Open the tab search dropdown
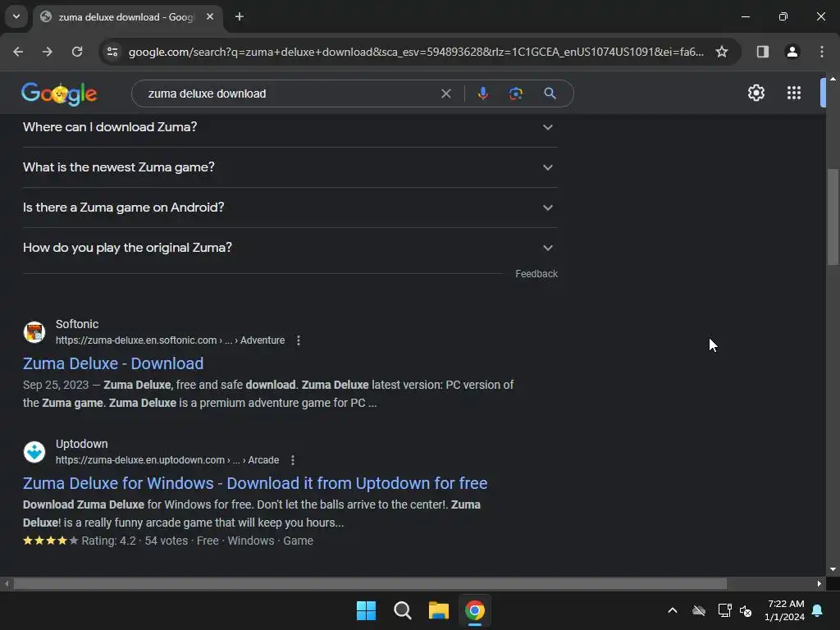This screenshot has width=840, height=630. 16,16
